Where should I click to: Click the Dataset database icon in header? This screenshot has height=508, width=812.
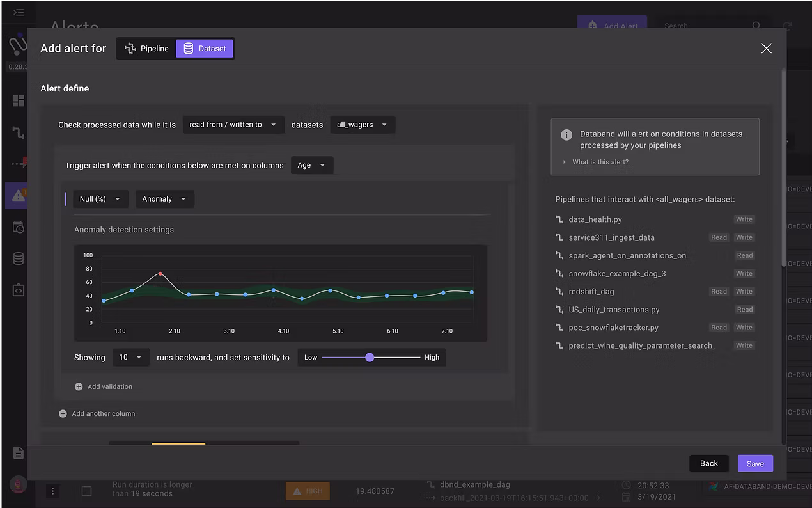pos(188,49)
